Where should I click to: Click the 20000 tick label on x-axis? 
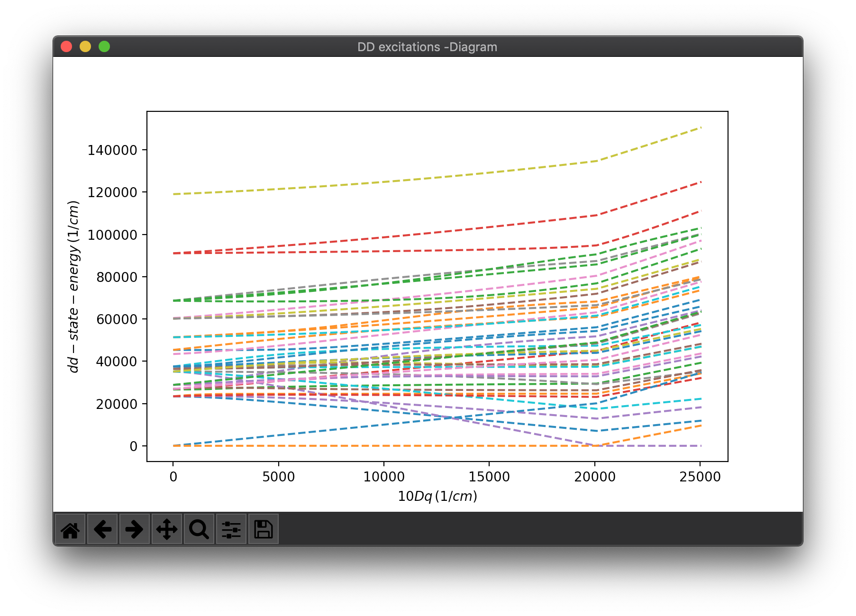point(595,477)
